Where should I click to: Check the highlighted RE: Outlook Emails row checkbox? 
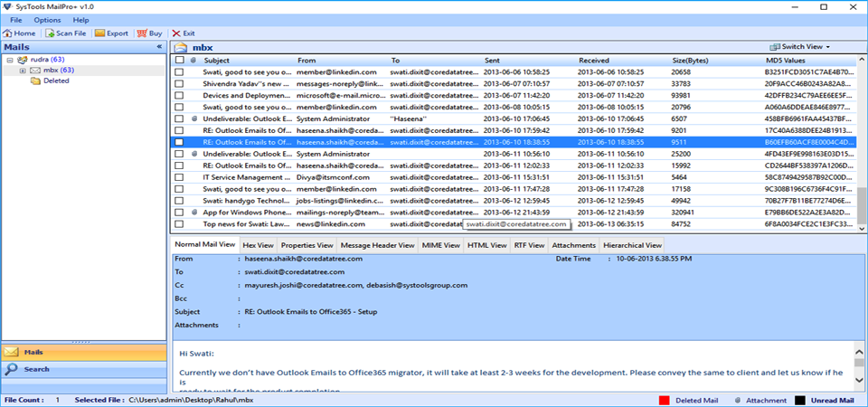179,142
